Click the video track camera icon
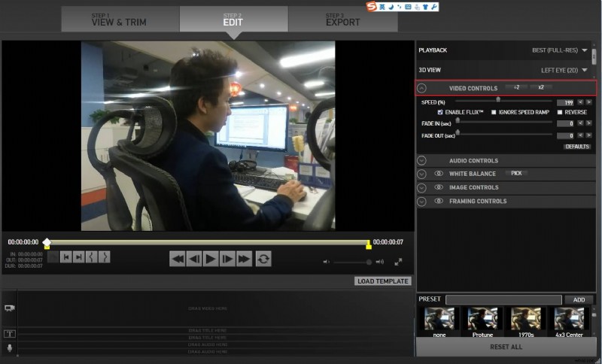Screen dimensions: 602x364 (x=10, y=308)
